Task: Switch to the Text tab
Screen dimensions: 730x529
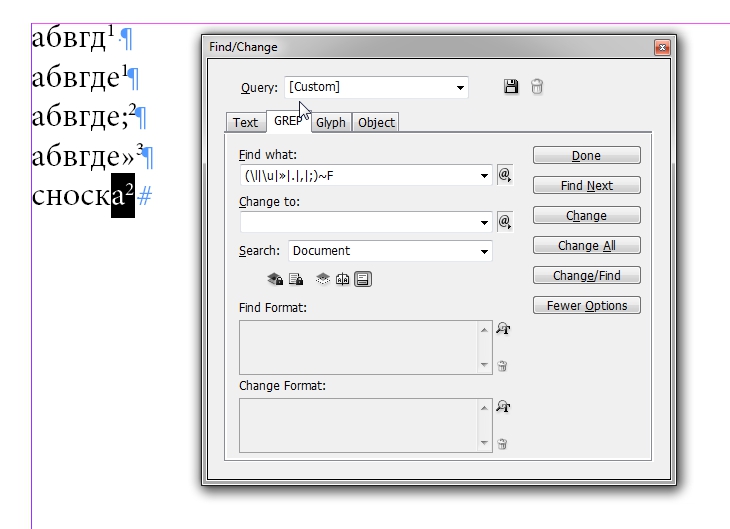Action: 245,122
